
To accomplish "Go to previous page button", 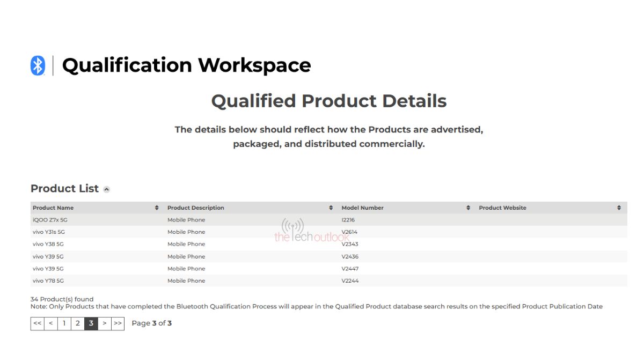I will (50, 323).
